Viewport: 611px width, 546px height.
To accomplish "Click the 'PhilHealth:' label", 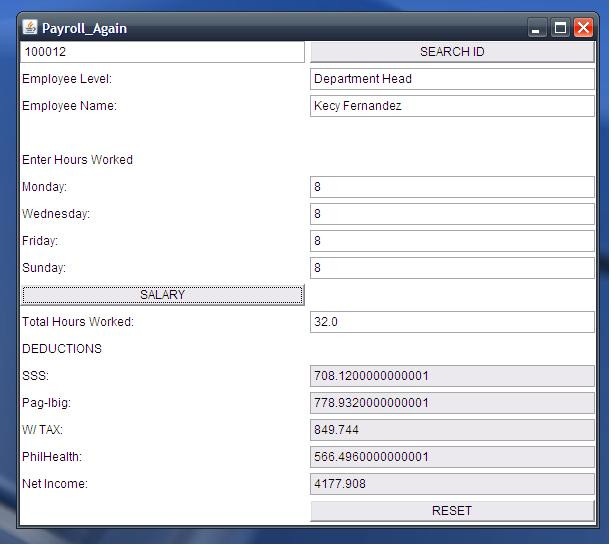I will [x=52, y=456].
